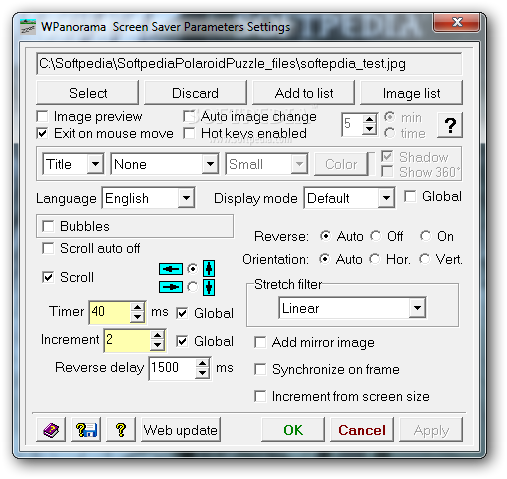Enable Add mirror image
Image resolution: width=507 pixels, height=479 pixels.
(260, 342)
